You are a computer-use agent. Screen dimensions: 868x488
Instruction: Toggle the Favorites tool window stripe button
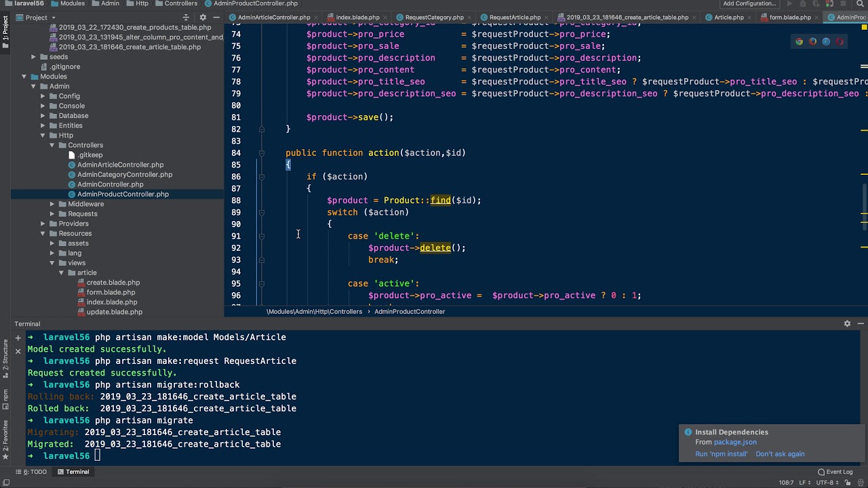[x=5, y=439]
